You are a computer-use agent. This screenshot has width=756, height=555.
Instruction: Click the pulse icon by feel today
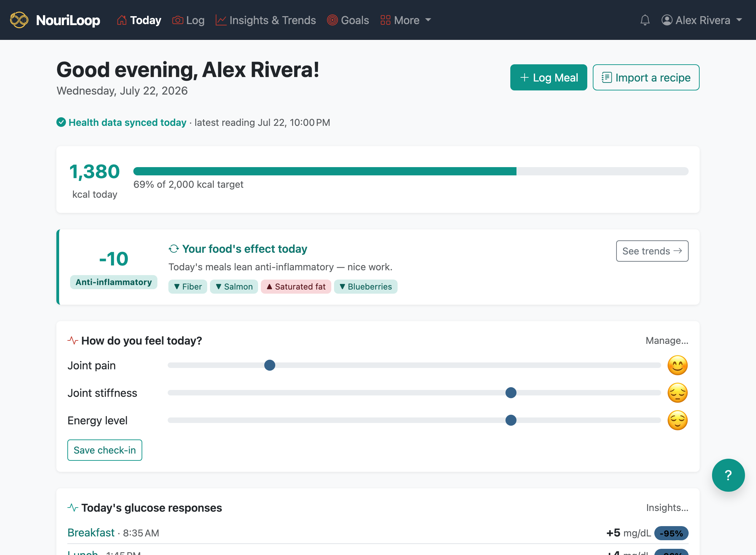73,340
